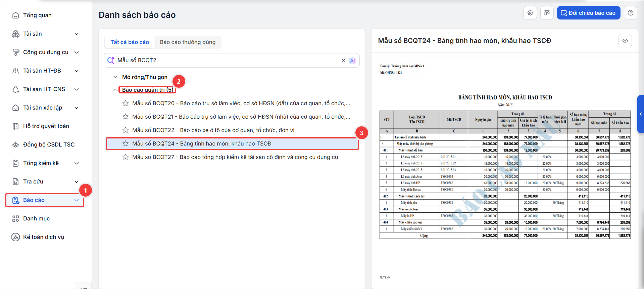The width and height of the screenshot is (644, 289).
Task: Open Tổng quan overview icon
Action: (15, 15)
